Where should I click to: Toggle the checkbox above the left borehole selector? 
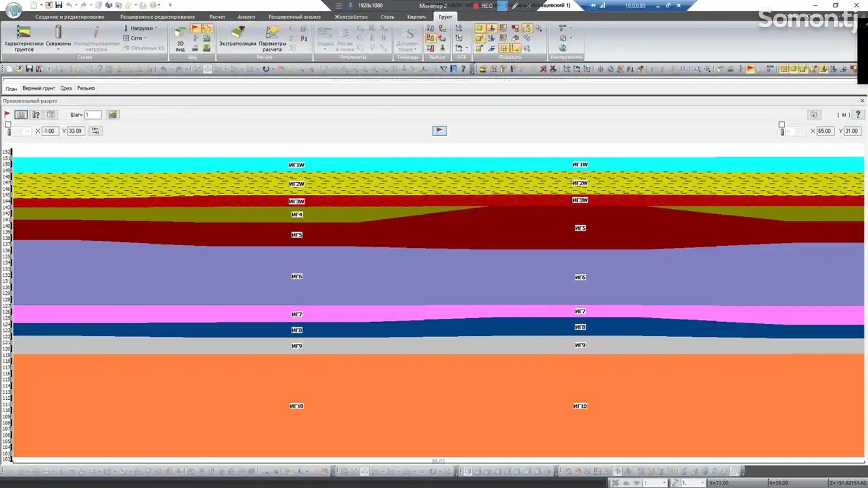8,125
